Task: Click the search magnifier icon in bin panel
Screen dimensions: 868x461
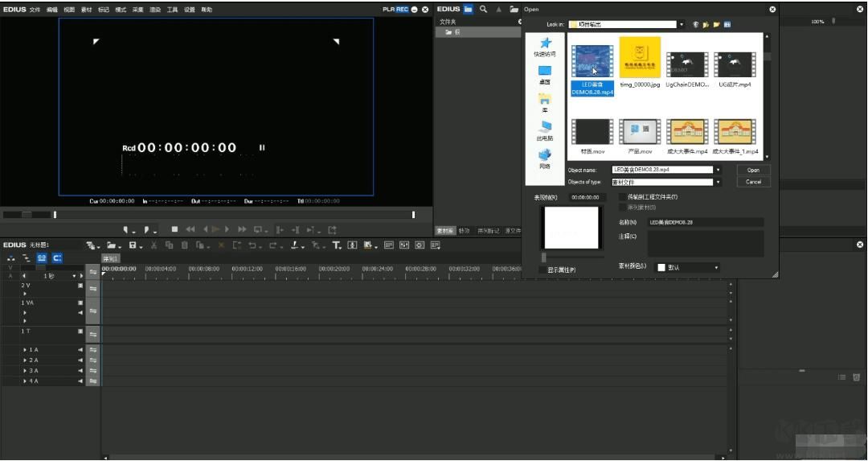Action: click(483, 10)
